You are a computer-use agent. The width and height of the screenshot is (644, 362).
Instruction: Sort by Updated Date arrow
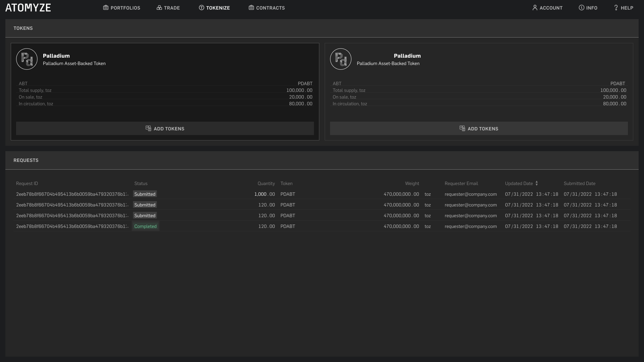coord(537,183)
